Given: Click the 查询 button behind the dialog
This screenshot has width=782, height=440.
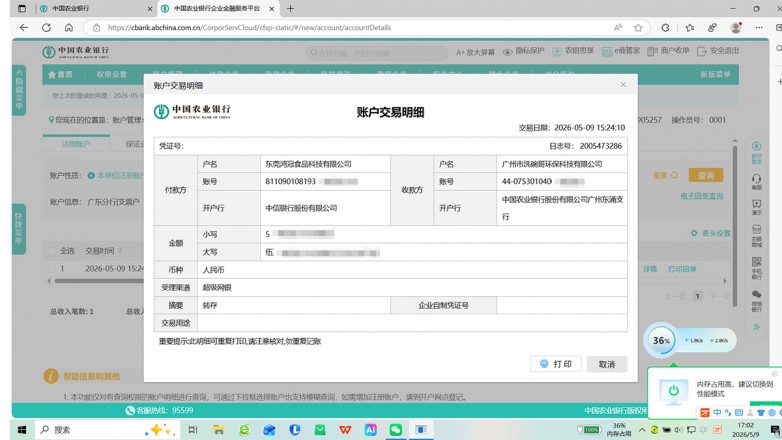Looking at the screenshot, I should (x=706, y=175).
